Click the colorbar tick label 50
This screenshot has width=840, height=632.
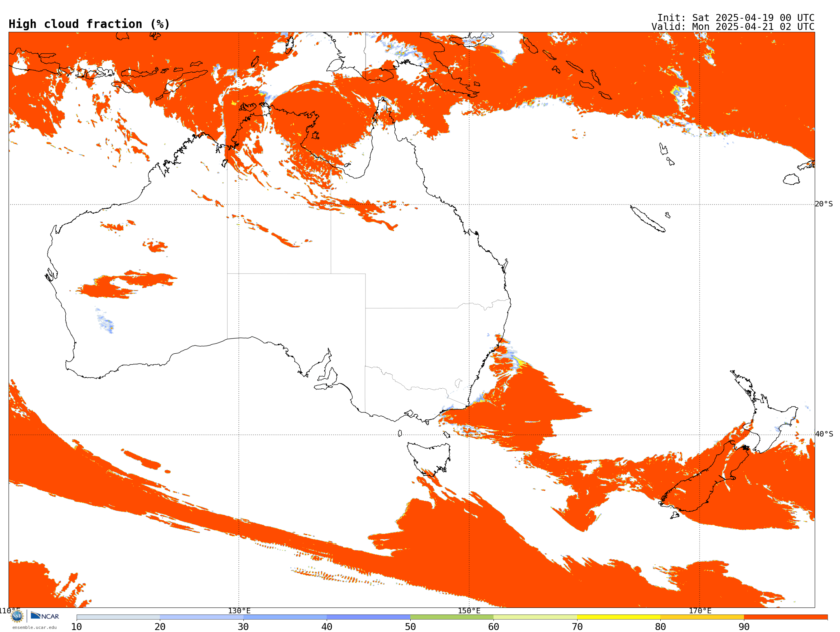coord(410,627)
